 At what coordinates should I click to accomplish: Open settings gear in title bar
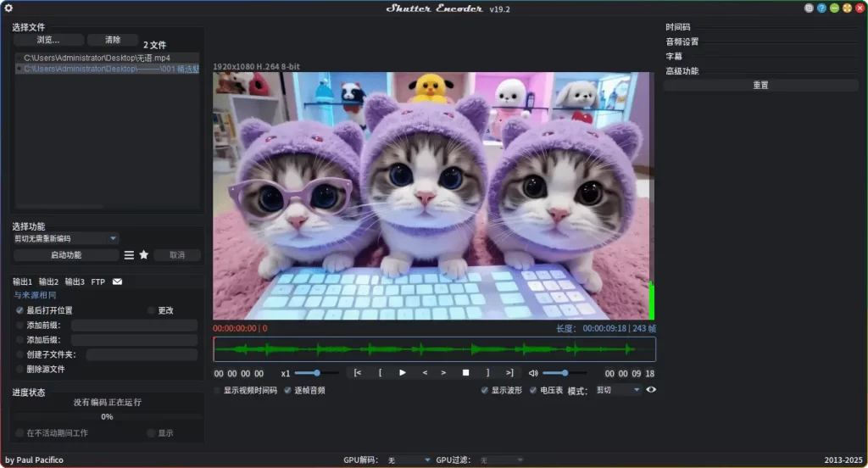tap(8, 8)
